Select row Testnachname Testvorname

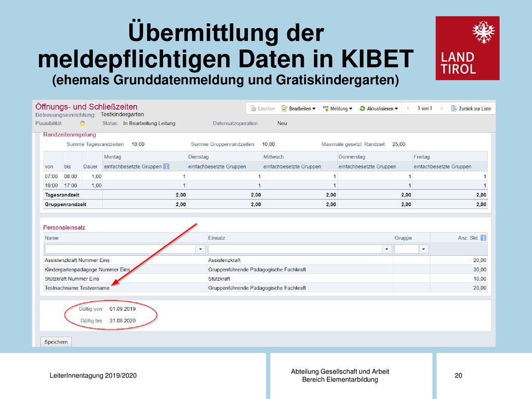tap(265, 288)
